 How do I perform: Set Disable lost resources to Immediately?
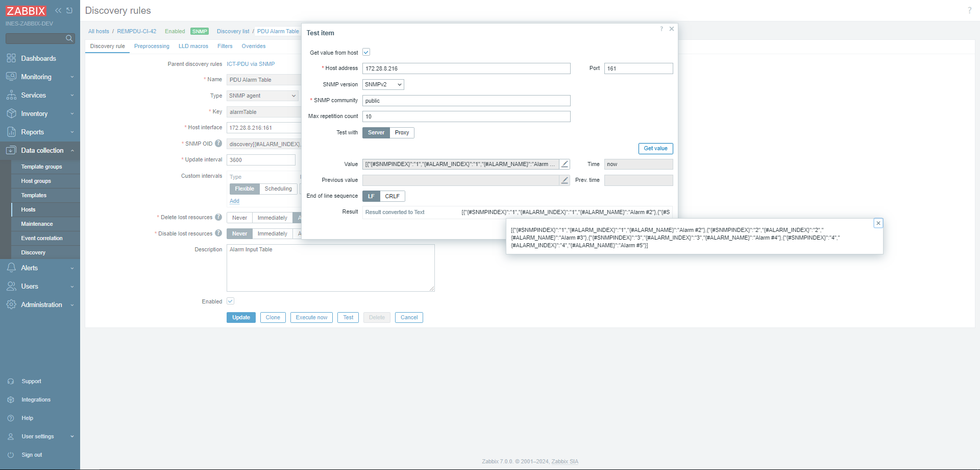(x=273, y=233)
